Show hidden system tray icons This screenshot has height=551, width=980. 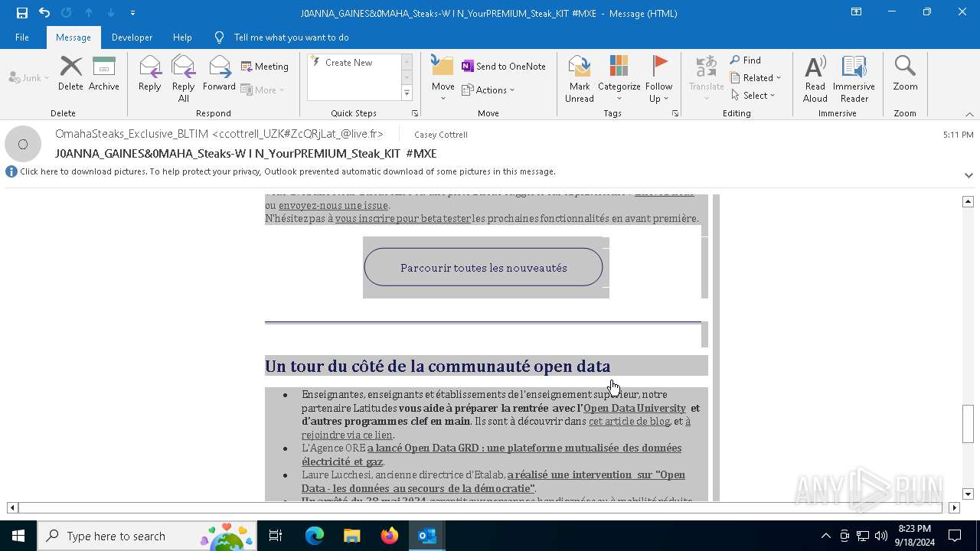click(x=825, y=536)
